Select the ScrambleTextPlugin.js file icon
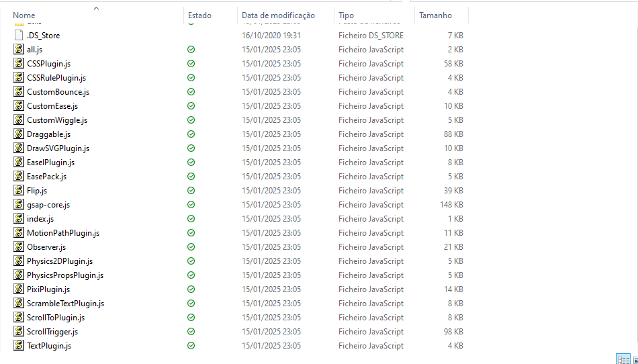 click(x=19, y=303)
